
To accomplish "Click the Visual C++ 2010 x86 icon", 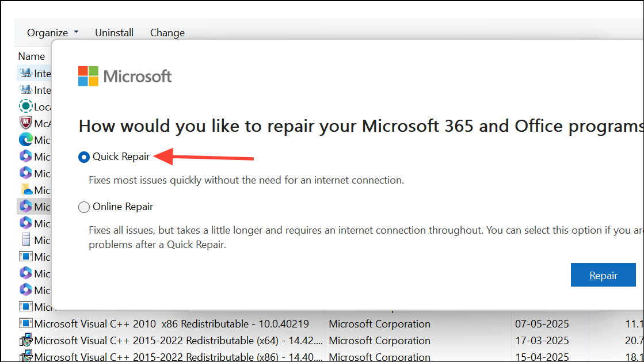I will coord(25,323).
